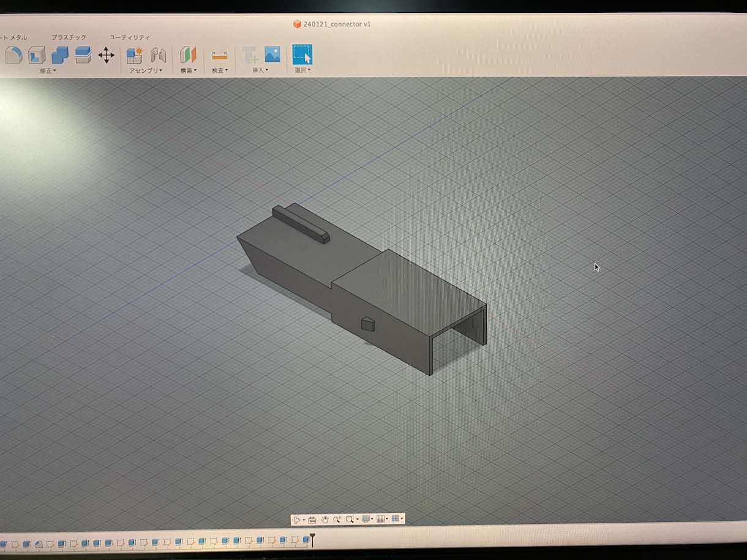Switch to the プラスチック tab

tap(69, 37)
